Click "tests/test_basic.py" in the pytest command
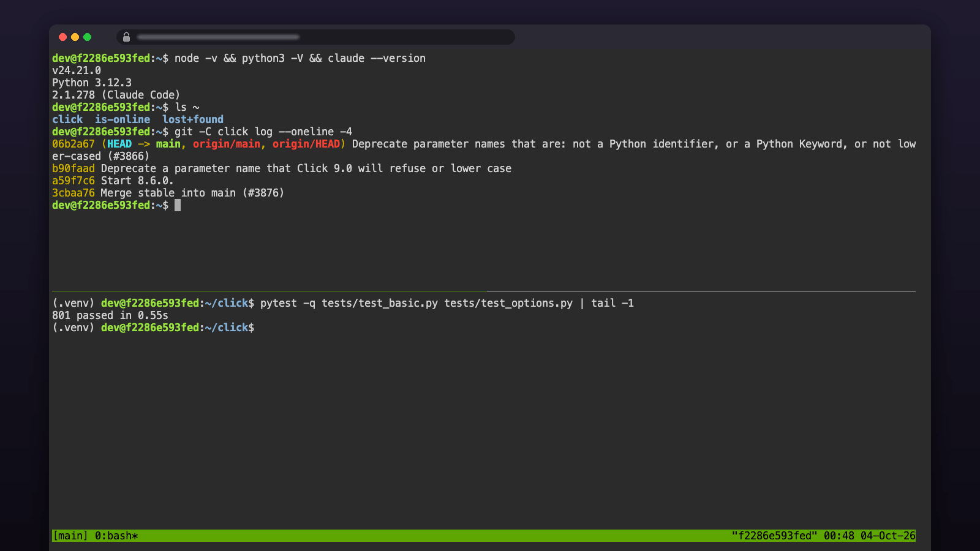This screenshot has width=980, height=551. coord(380,303)
